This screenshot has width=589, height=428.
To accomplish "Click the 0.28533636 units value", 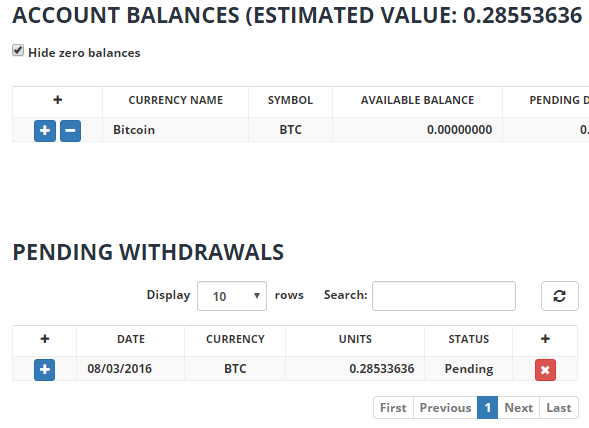I will (x=382, y=369).
